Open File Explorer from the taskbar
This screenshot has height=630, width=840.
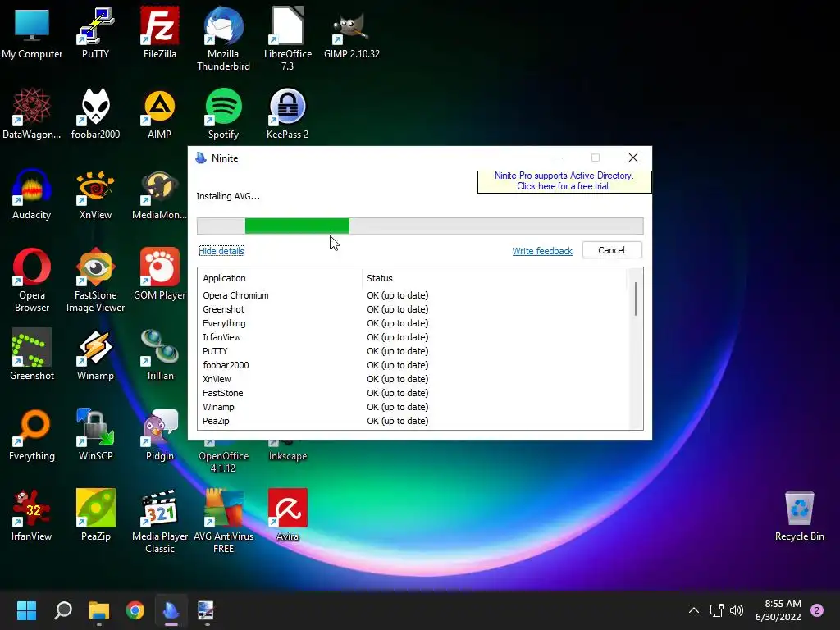(x=99, y=610)
